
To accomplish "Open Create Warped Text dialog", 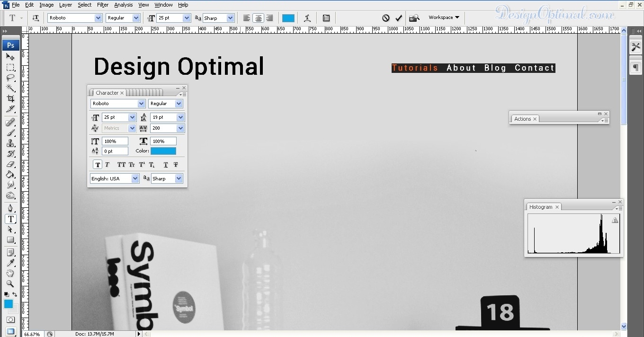I will pyautogui.click(x=308, y=18).
